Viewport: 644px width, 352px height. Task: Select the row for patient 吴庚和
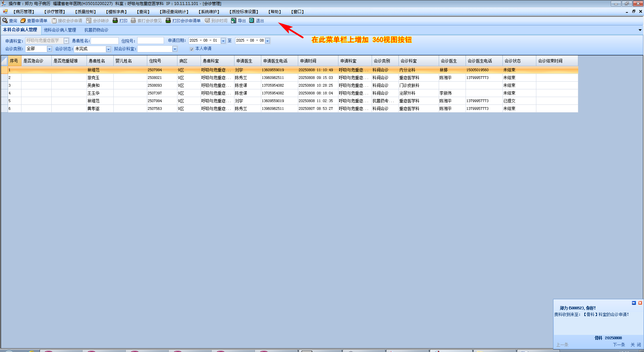(x=289, y=85)
